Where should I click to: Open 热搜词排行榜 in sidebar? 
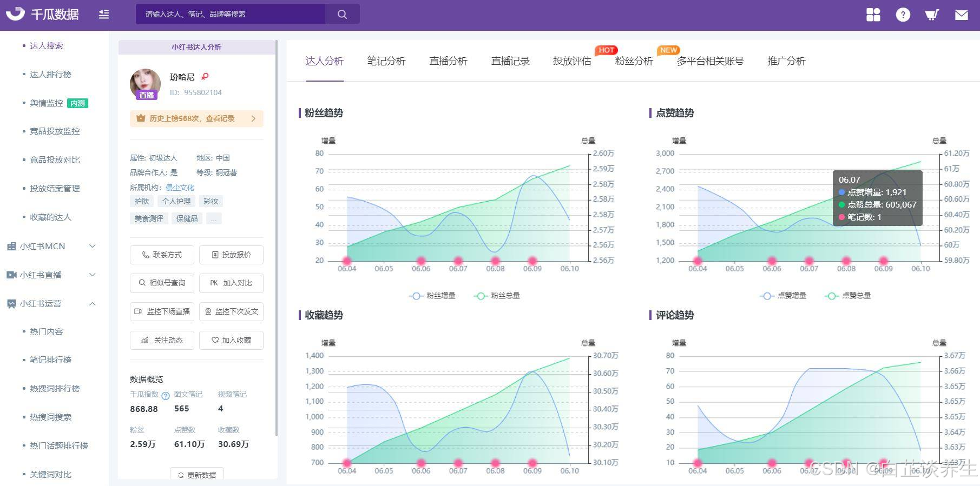(55, 389)
